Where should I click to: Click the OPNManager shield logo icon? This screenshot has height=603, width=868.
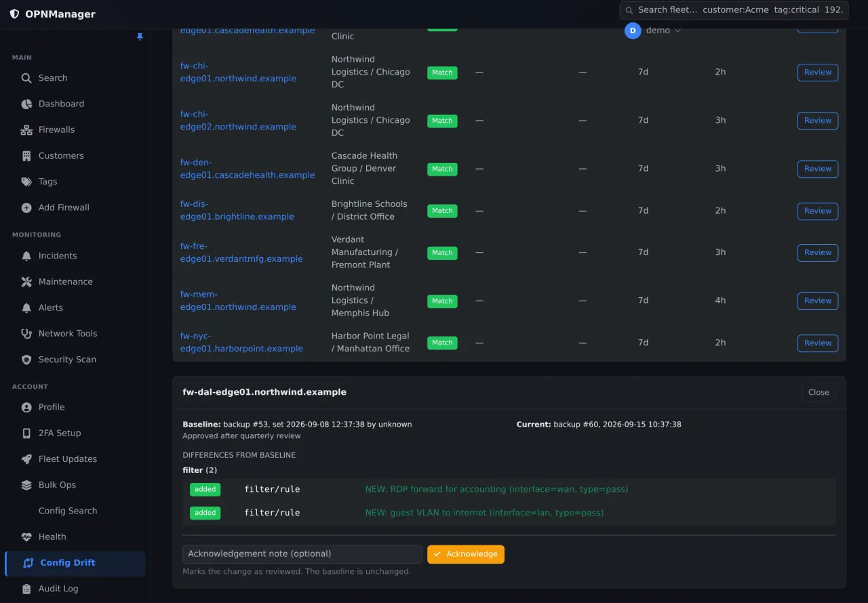(14, 14)
